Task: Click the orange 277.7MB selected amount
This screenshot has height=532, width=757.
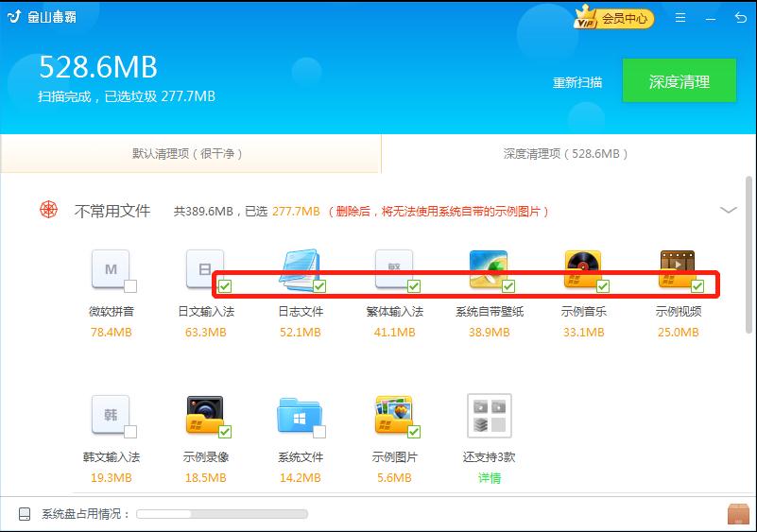Action: pyautogui.click(x=296, y=212)
